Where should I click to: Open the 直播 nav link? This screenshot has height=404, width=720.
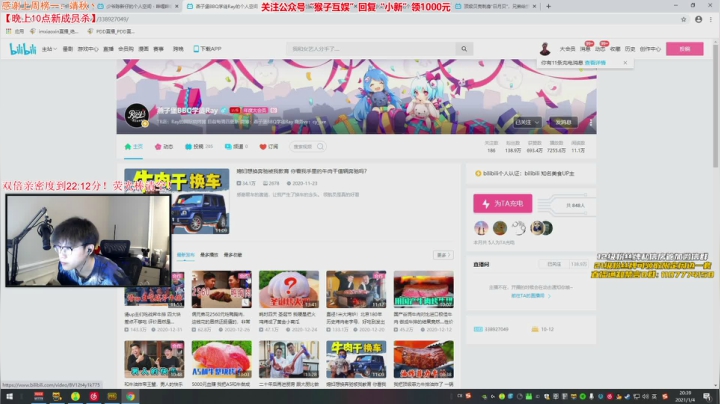click(108, 49)
